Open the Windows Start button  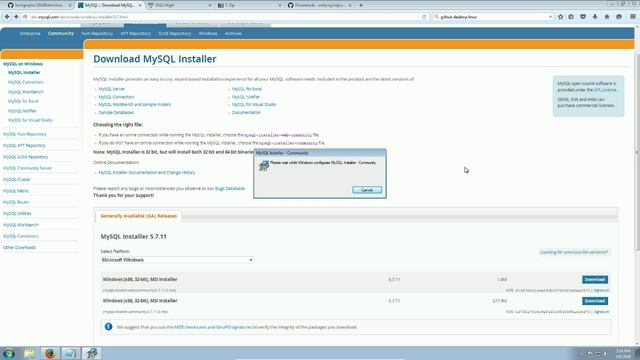point(8,353)
